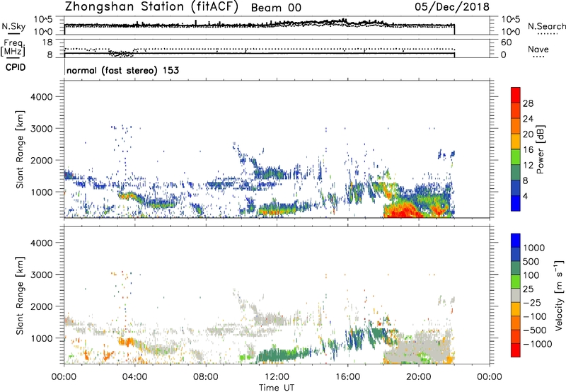Click the '16' tick on the power scale
The height and width of the screenshot is (392, 566).
click(528, 150)
